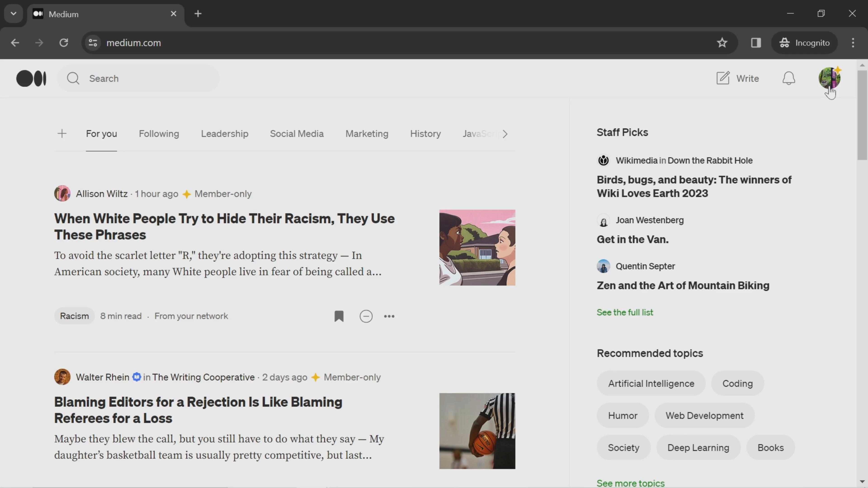
Task: Click the add topics plus icon
Action: point(62,134)
